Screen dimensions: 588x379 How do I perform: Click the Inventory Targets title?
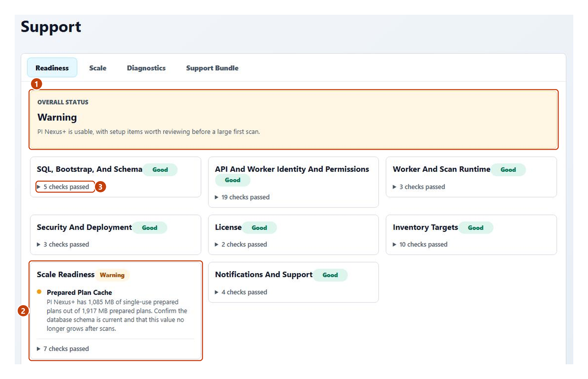[x=425, y=227]
